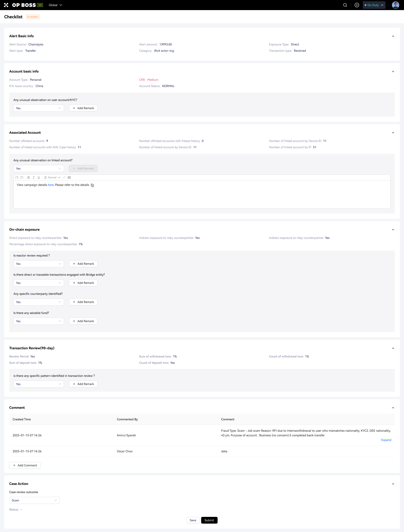Insert a table using the table icon
The width and height of the screenshot is (404, 532).
pyautogui.click(x=69, y=177)
